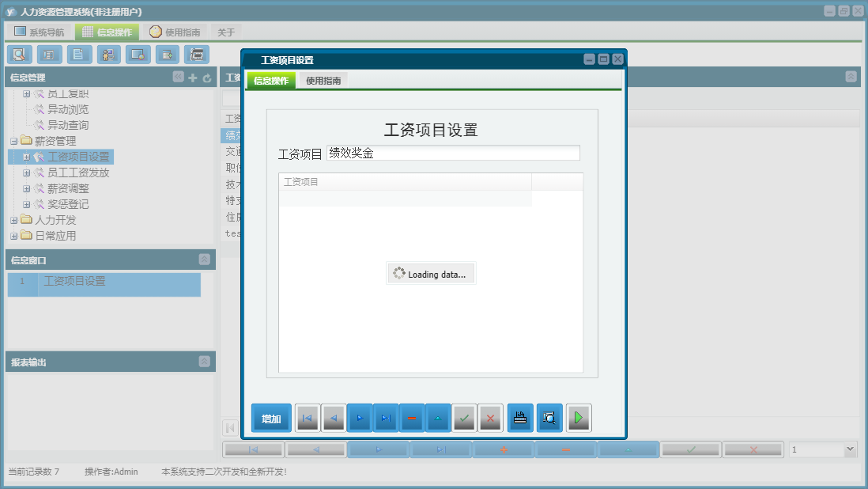Viewport: 868px width, 489px height.
Task: Click the 增加 button
Action: click(271, 418)
